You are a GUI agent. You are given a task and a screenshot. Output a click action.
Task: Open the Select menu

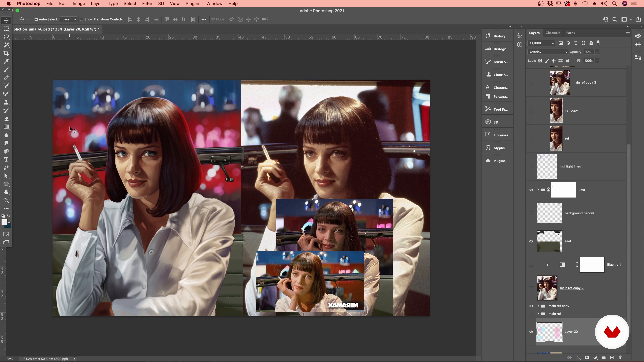[130, 4]
